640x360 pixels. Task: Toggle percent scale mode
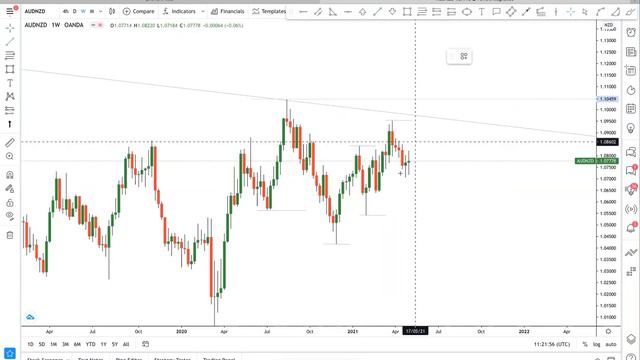585,344
